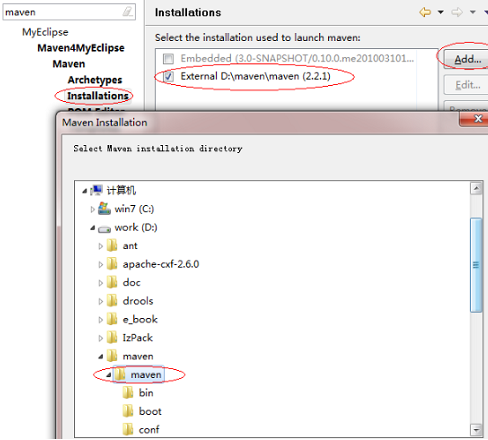Open the Installations preference page
Screen dimensions: 488x440
[98, 96]
